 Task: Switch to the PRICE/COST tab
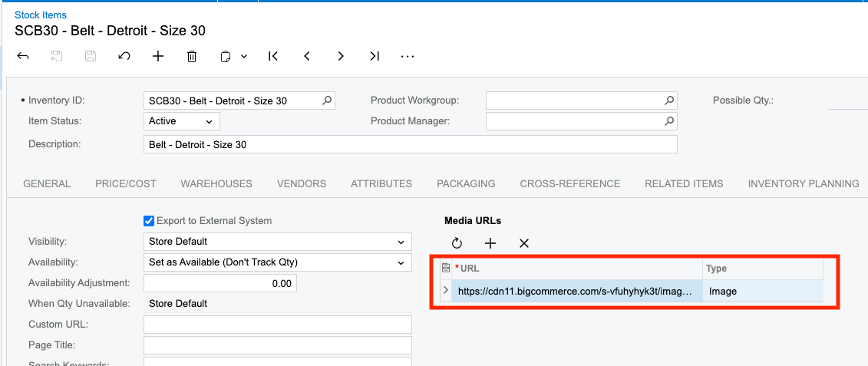pos(126,184)
